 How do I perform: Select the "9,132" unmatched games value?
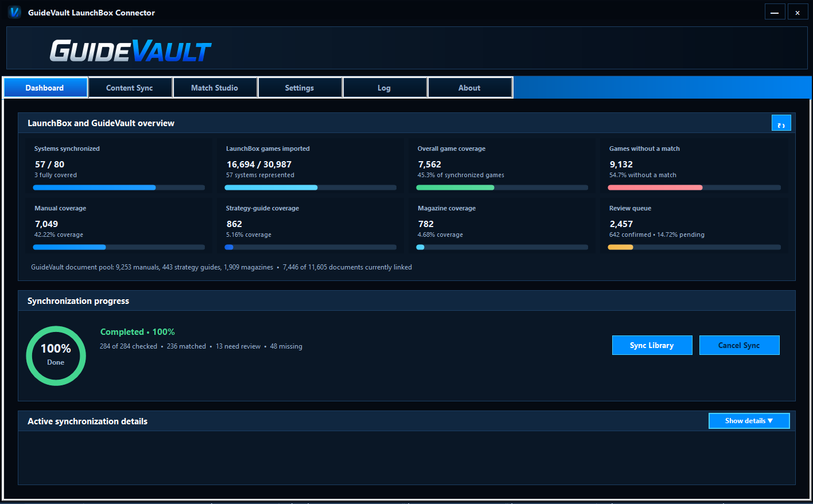click(x=621, y=165)
